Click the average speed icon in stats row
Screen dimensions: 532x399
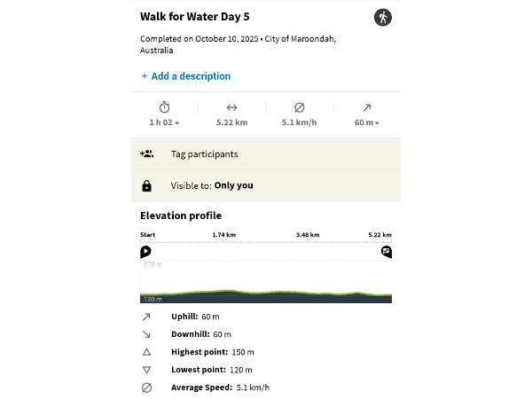[x=299, y=107]
